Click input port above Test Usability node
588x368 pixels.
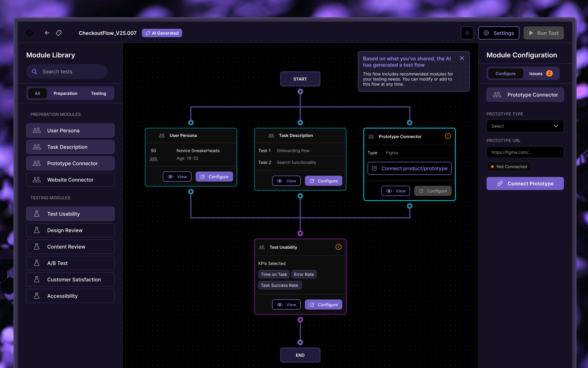pos(300,233)
